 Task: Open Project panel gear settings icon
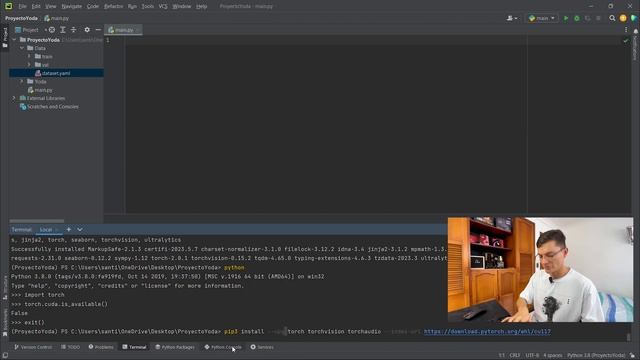coord(87,30)
